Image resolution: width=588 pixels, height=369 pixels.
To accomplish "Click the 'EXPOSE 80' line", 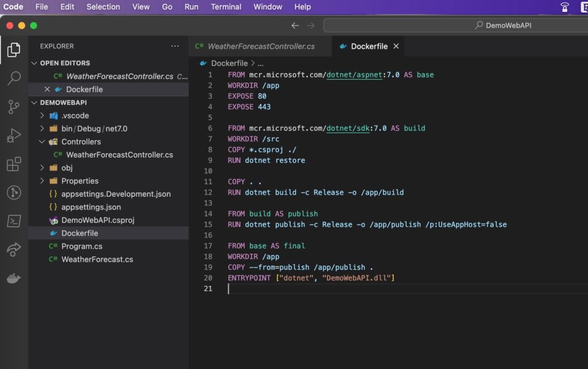I will click(247, 96).
